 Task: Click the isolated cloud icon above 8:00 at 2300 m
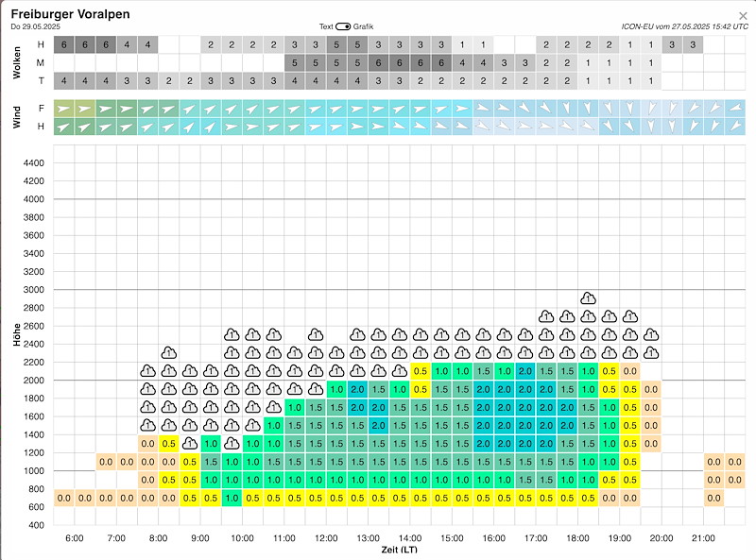[169, 353]
